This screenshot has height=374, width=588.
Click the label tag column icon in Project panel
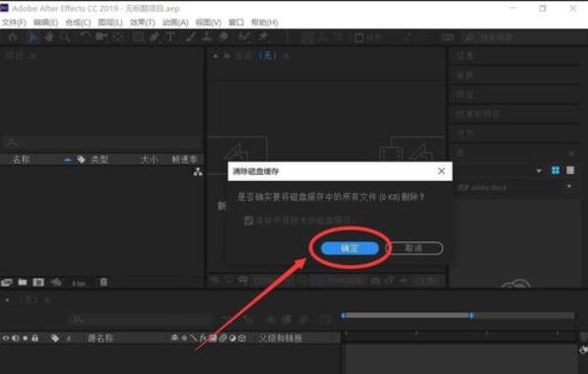pyautogui.click(x=82, y=159)
